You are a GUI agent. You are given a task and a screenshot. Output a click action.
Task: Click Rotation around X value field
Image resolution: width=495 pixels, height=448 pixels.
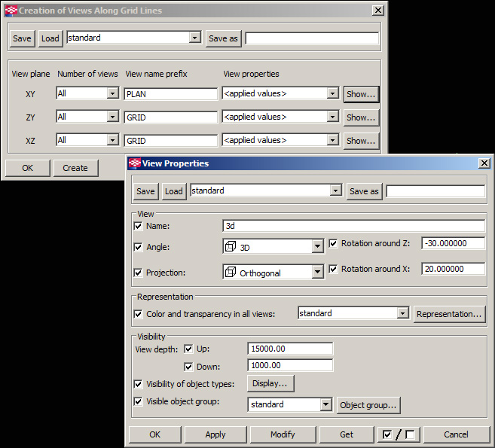[454, 269]
